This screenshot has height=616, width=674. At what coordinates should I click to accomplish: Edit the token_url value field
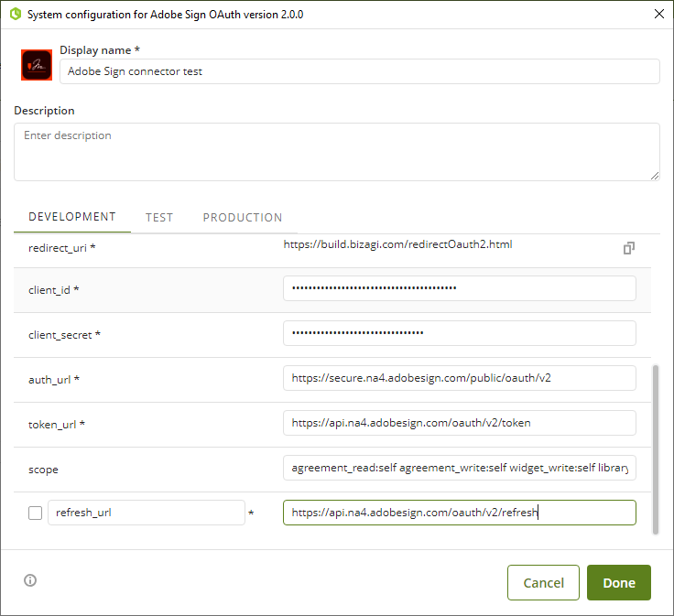[x=460, y=423]
